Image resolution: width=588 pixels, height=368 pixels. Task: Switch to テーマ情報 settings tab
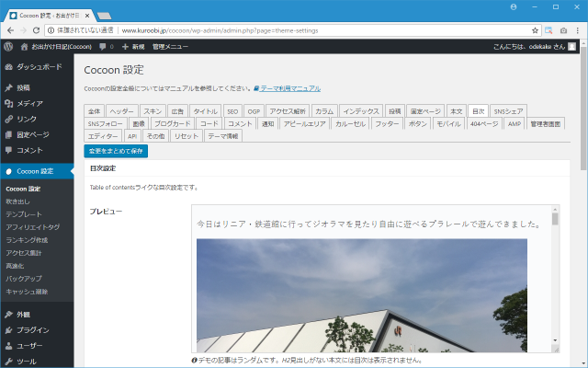click(x=223, y=136)
